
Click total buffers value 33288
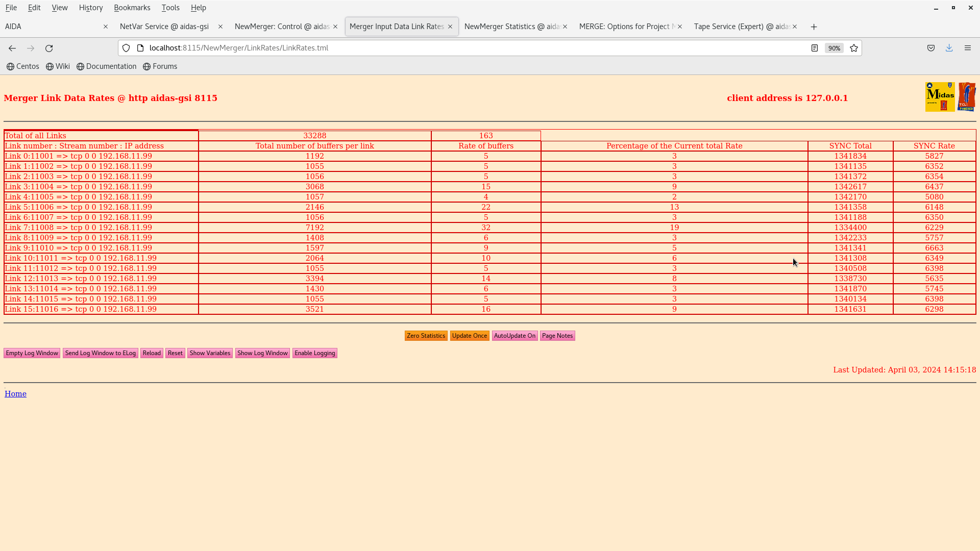(x=315, y=136)
